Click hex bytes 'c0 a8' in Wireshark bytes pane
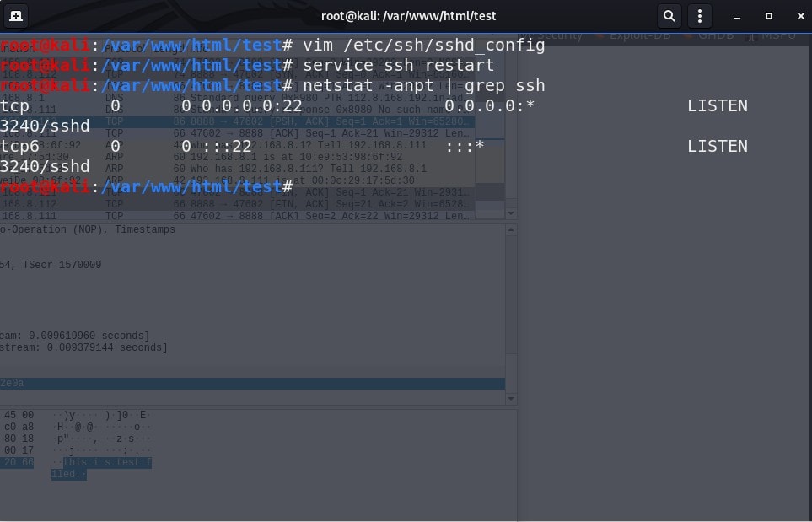Screen dimensions: 812x522 point(19,428)
